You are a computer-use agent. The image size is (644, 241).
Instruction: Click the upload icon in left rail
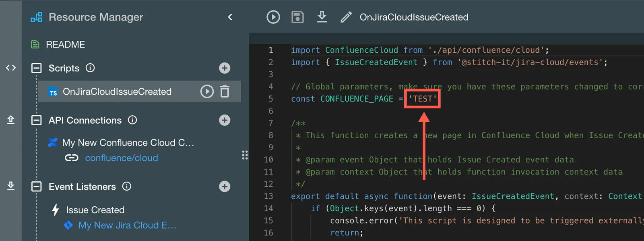(x=11, y=120)
